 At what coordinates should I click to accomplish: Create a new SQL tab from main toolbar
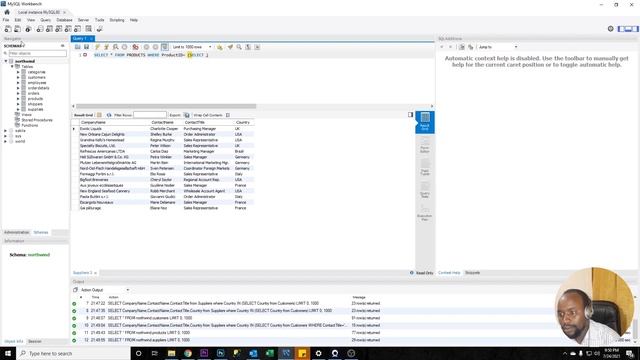click(8, 29)
